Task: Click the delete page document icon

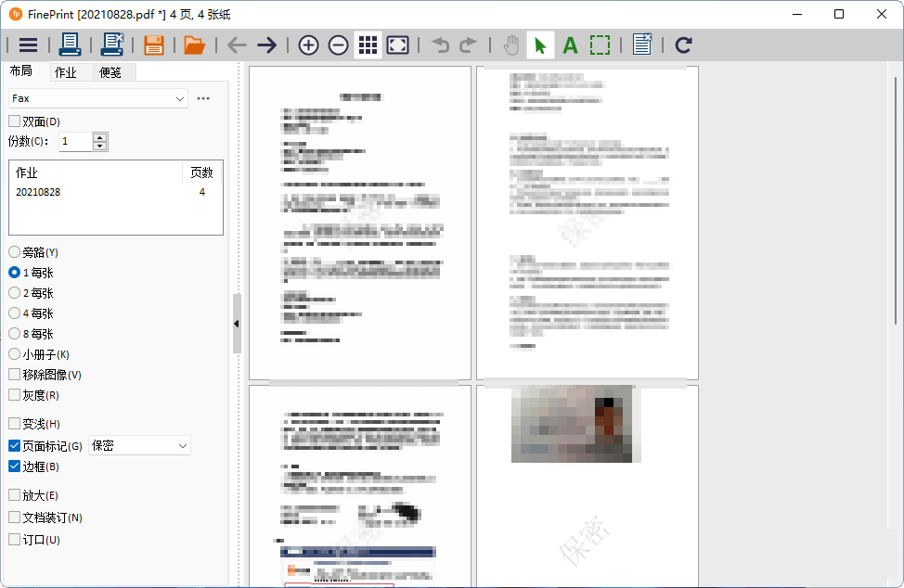Action: (x=641, y=45)
